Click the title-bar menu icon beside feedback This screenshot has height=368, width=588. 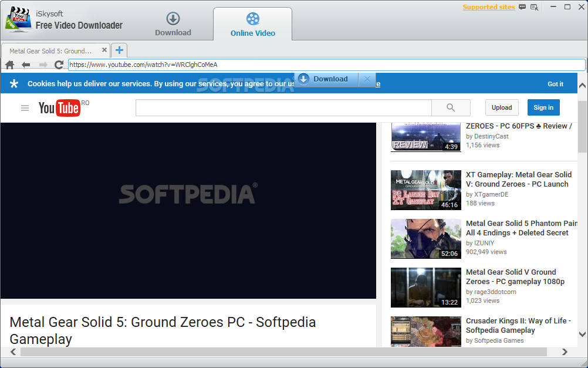535,7
